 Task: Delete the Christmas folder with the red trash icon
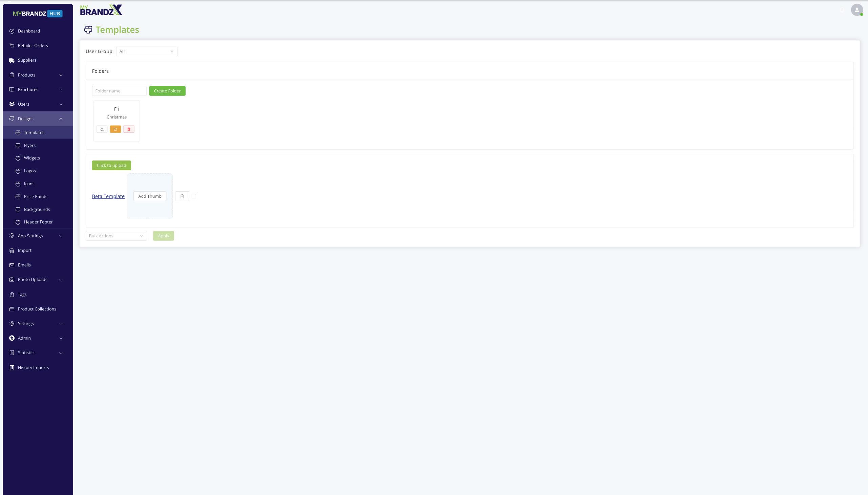pos(129,129)
